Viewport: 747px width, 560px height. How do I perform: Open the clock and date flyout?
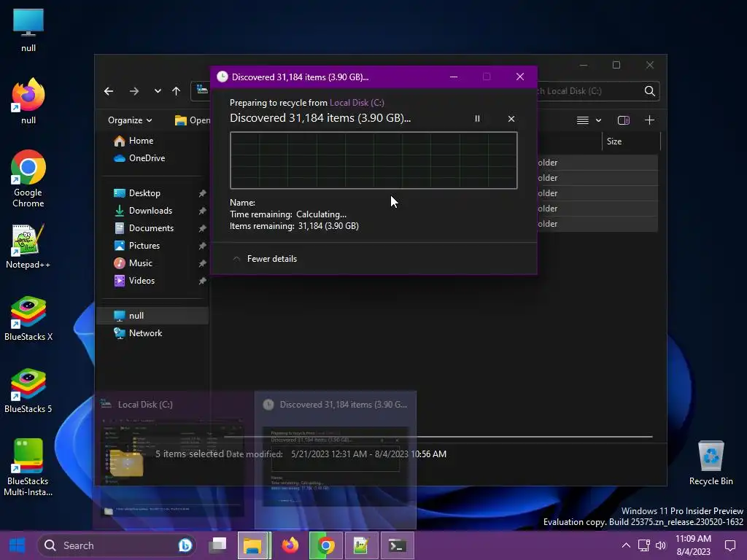click(x=693, y=545)
